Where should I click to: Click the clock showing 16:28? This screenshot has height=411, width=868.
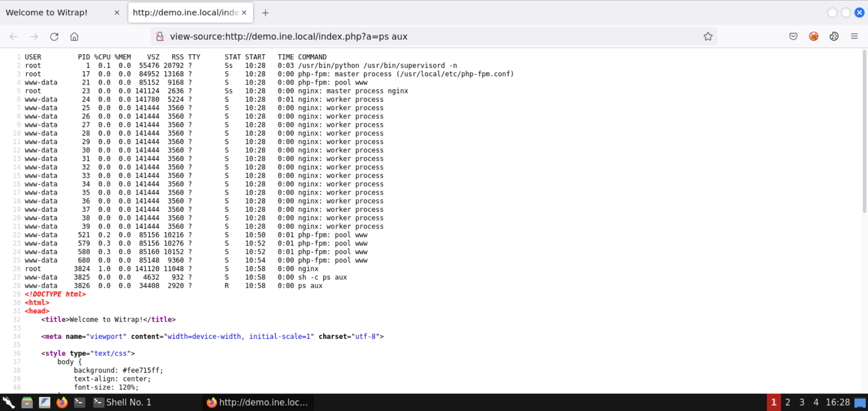839,402
